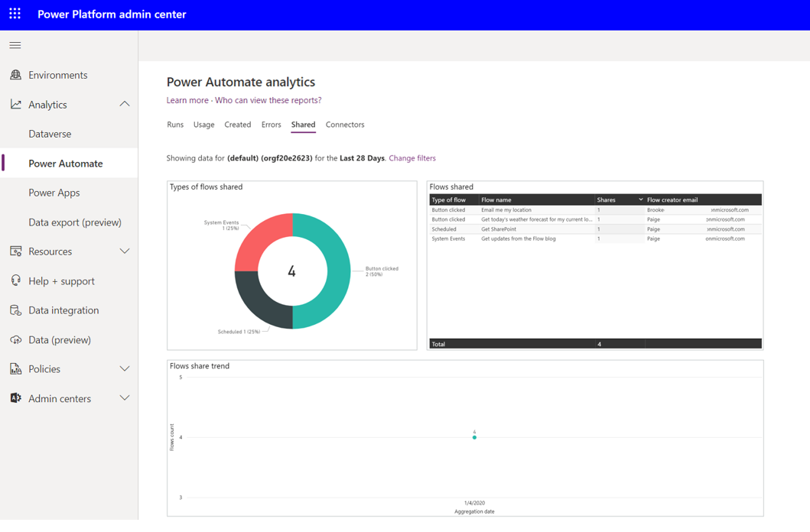Collapse the navigation hamburger menu
The image size is (810, 532).
tap(15, 45)
